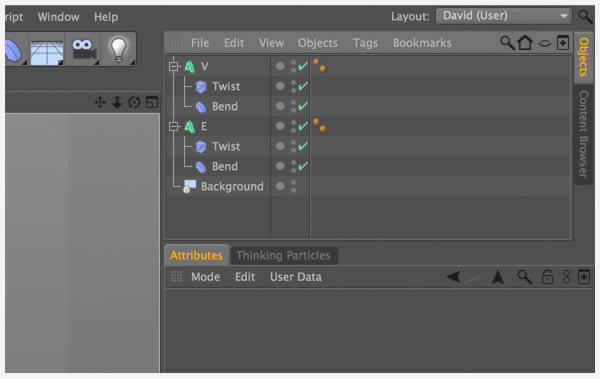The height and width of the screenshot is (379, 600).
Task: Select the Background object in the tree
Action: (232, 186)
